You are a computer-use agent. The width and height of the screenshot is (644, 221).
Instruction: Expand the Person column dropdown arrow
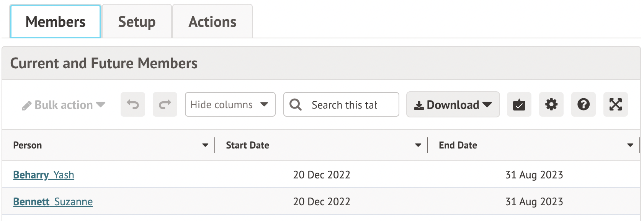[x=205, y=145]
